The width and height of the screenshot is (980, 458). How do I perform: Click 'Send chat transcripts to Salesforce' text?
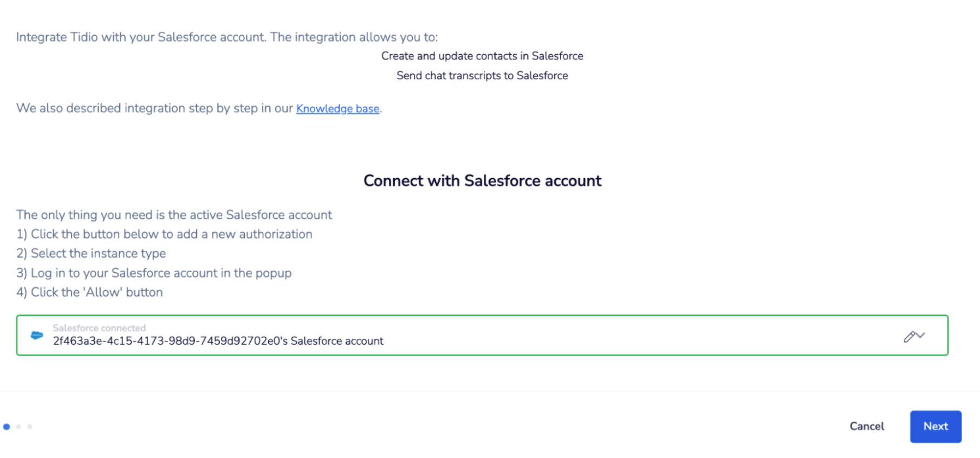[x=482, y=75]
